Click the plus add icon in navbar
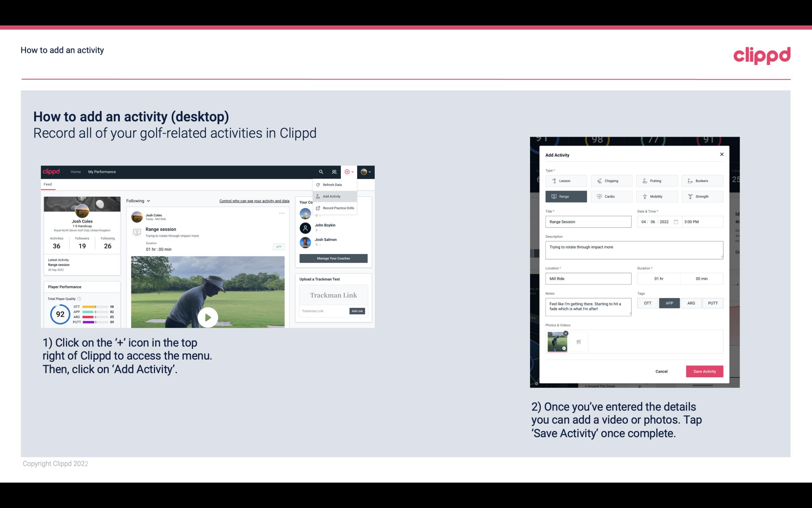812x508 pixels. [347, 172]
